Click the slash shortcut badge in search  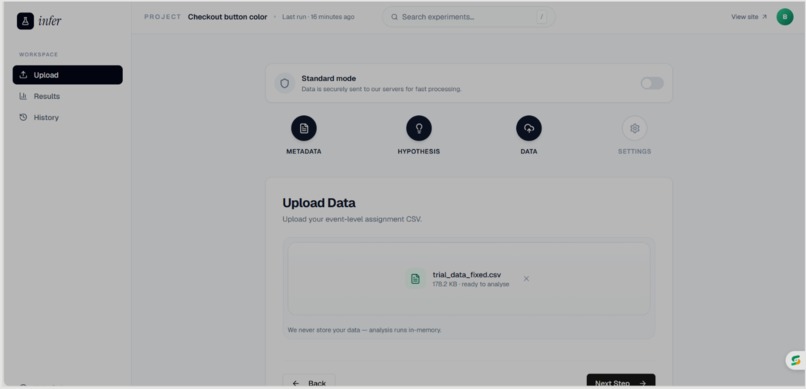click(x=541, y=17)
